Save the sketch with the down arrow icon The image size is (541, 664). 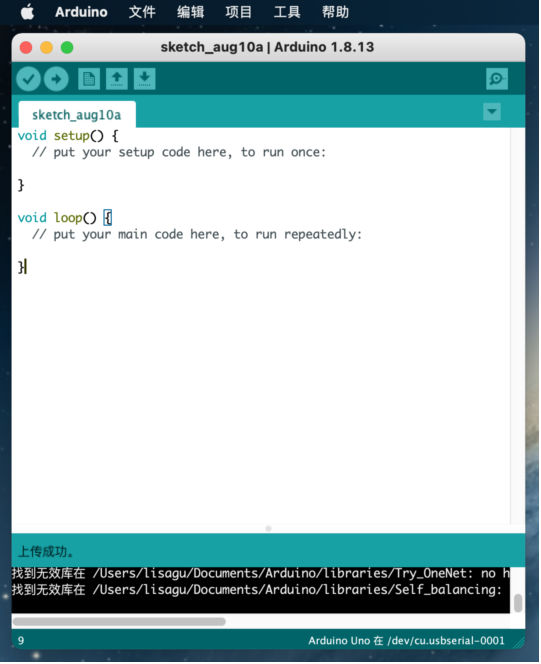click(145, 79)
